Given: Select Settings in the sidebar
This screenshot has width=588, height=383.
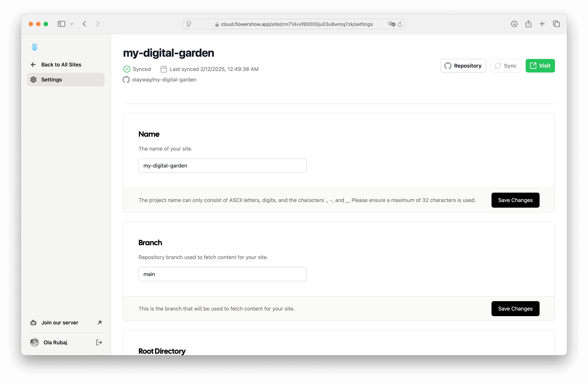Looking at the screenshot, I should pos(66,80).
